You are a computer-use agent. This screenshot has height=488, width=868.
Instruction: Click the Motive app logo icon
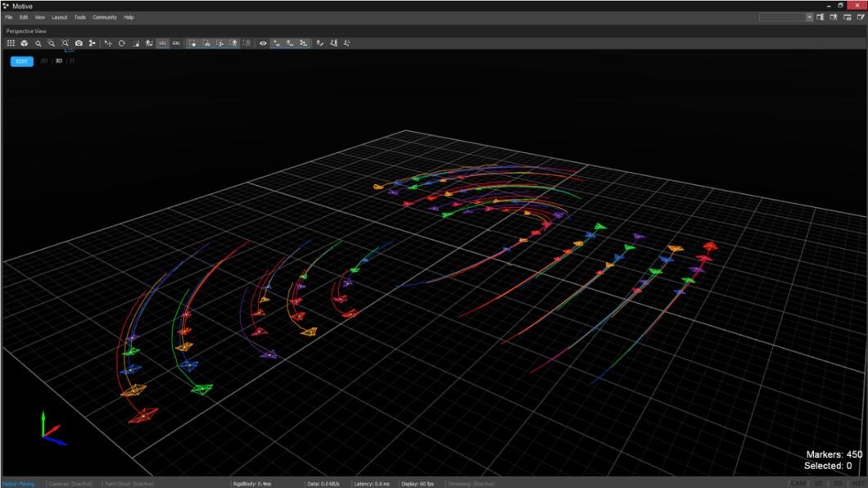[6, 6]
